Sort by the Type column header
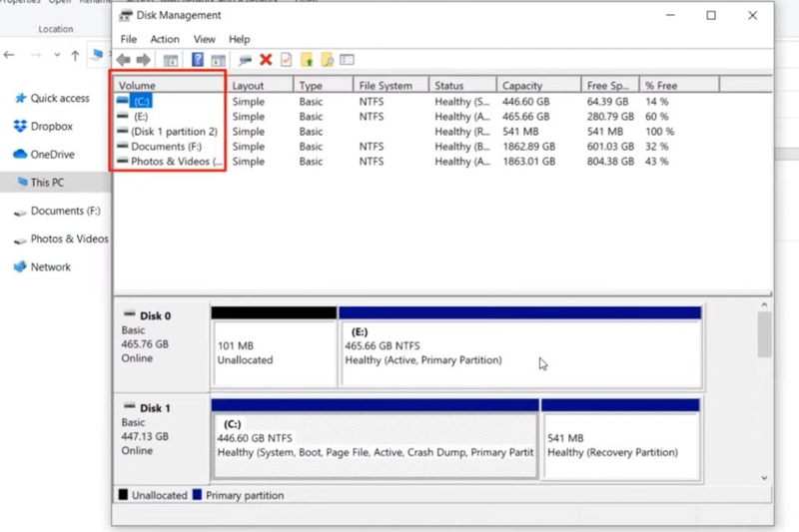The width and height of the screenshot is (799, 532). pyautogui.click(x=323, y=85)
